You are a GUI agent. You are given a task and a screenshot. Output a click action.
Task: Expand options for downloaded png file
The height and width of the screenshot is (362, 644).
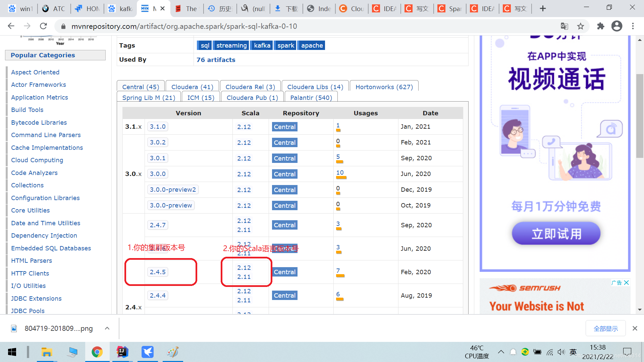point(107,328)
